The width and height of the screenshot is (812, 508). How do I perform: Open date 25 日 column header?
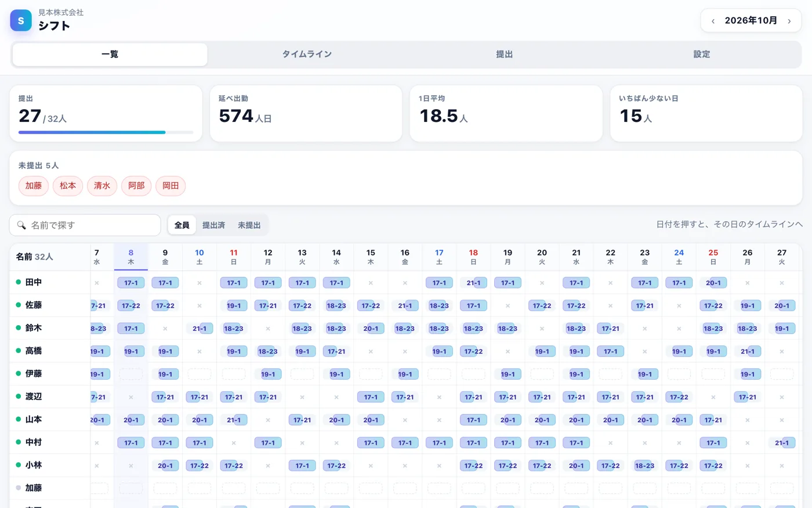click(713, 257)
